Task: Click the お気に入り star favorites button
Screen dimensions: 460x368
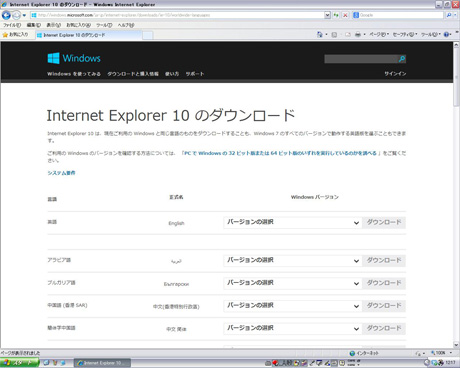Action: point(15,35)
